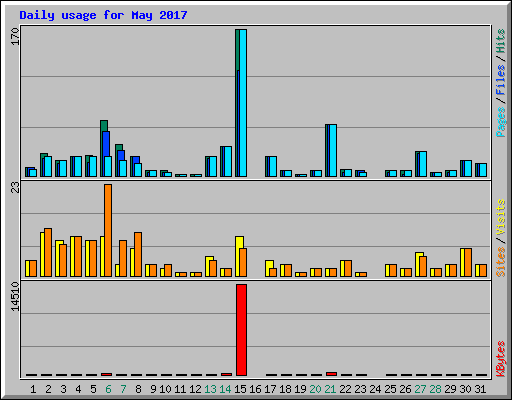Select the green day label 14

[225, 389]
